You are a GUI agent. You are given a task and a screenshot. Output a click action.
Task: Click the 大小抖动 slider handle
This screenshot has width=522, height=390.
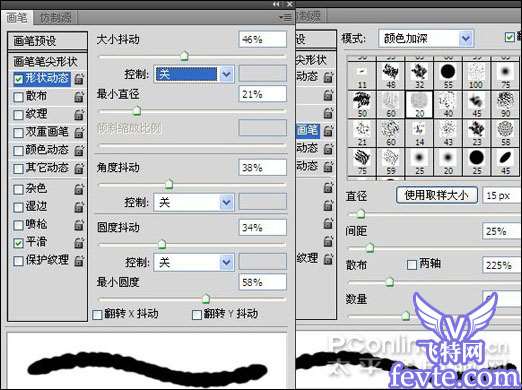pyautogui.click(x=184, y=55)
